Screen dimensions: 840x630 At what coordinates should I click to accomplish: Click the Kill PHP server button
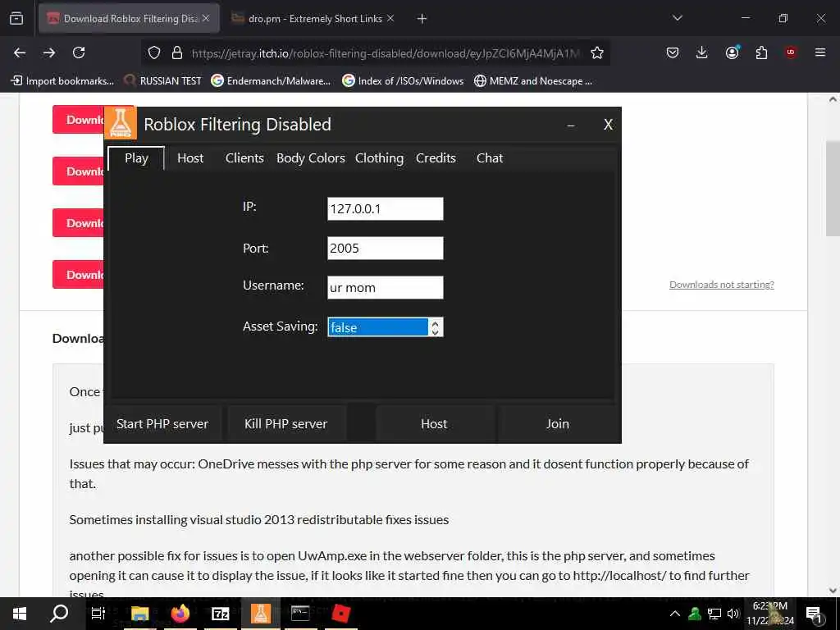pyautogui.click(x=286, y=424)
